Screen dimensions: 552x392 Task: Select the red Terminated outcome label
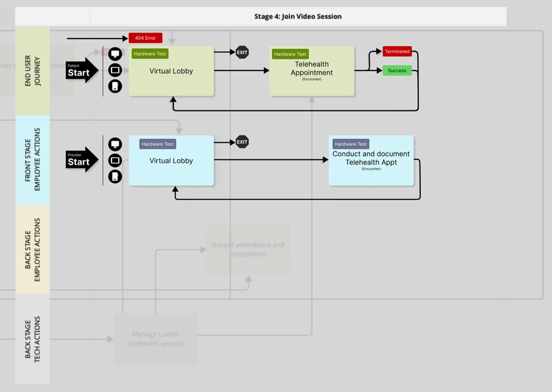pyautogui.click(x=397, y=51)
